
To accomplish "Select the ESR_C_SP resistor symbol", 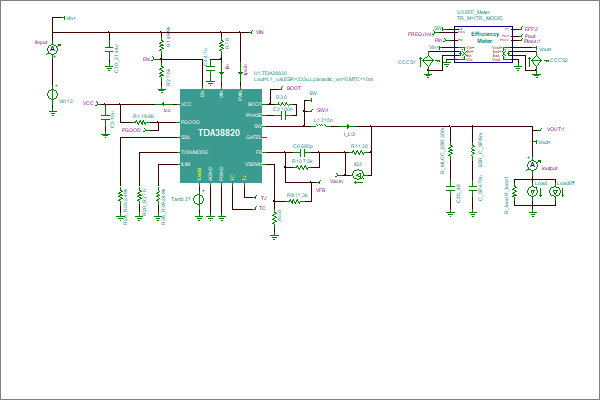I will (473, 150).
